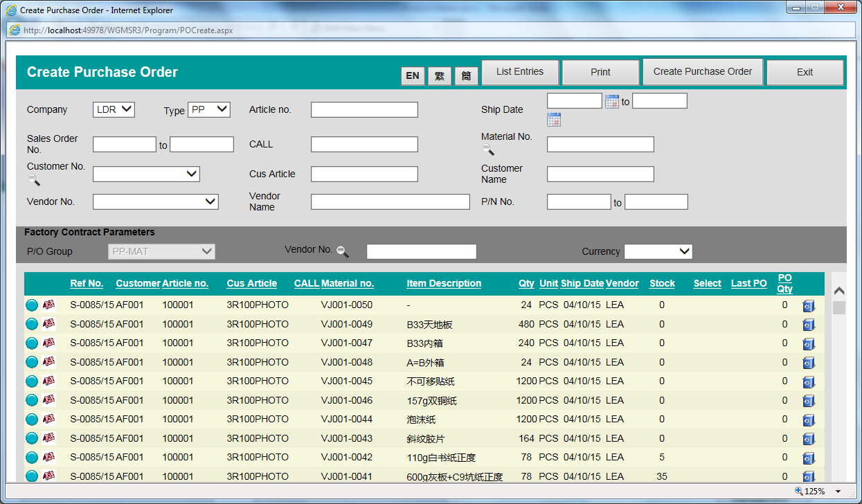The width and height of the screenshot is (862, 504).
Task: Click the magnifier icon under Material No.
Action: click(x=488, y=150)
